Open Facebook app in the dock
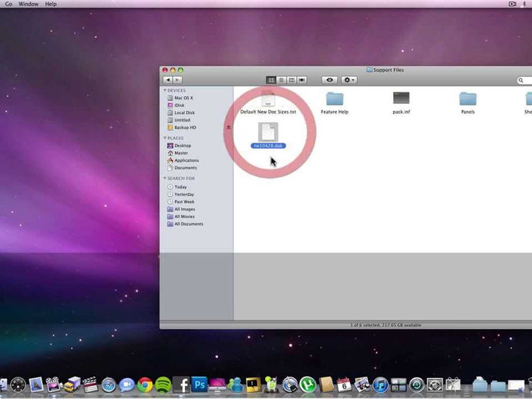 tap(181, 385)
